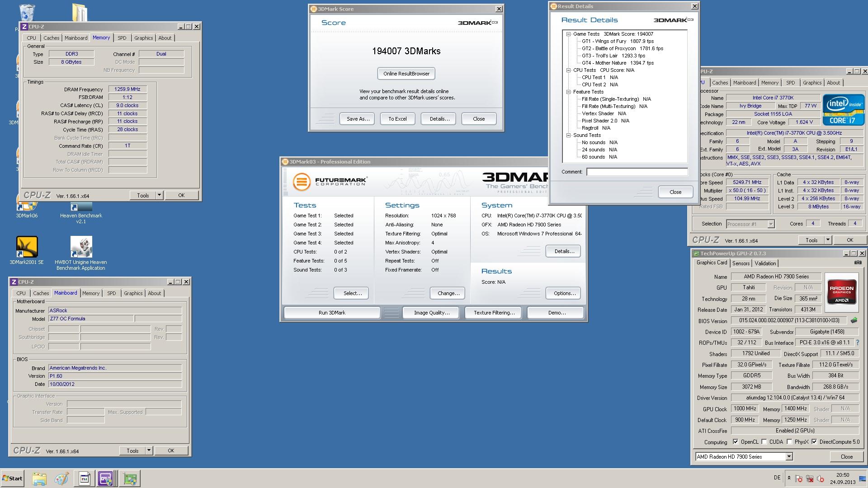
Task: Click CPU-Z title icon in Mainboard window
Action: pos(14,282)
